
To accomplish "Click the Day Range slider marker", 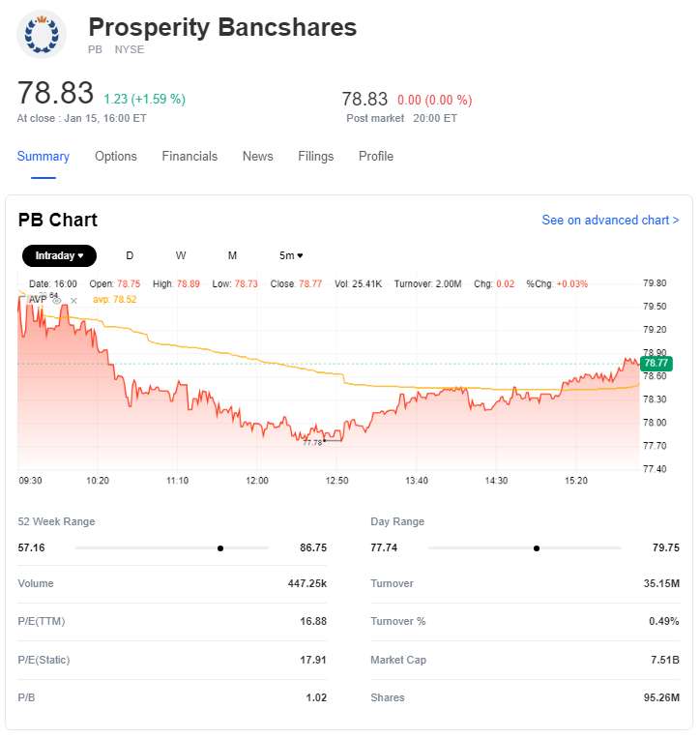I will tap(537, 548).
